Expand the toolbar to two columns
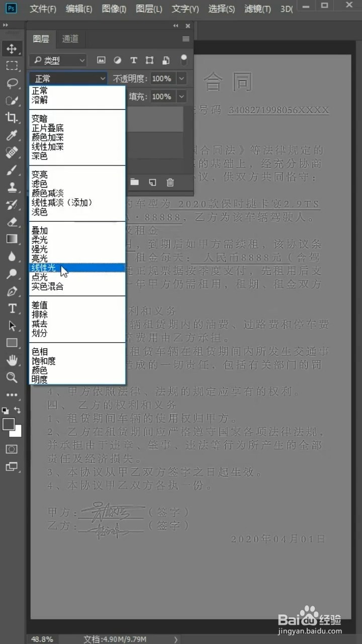This screenshot has height=644, width=362. point(5,25)
